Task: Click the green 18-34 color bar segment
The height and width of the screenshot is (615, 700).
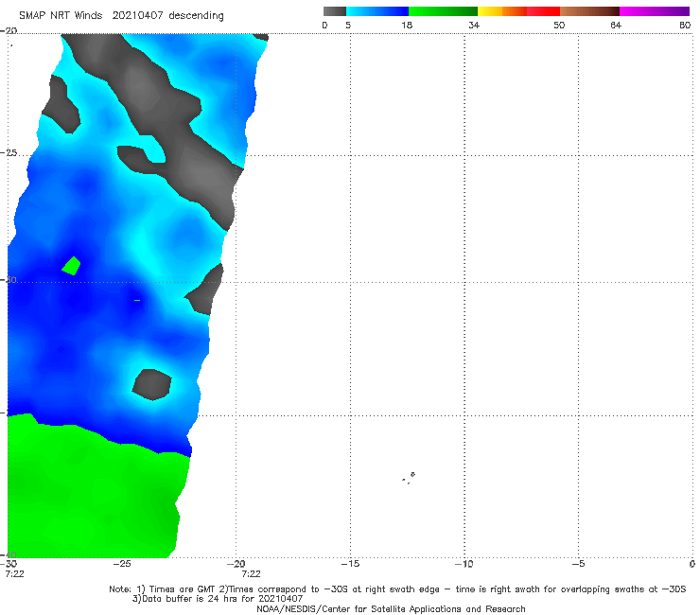Action: point(443,11)
